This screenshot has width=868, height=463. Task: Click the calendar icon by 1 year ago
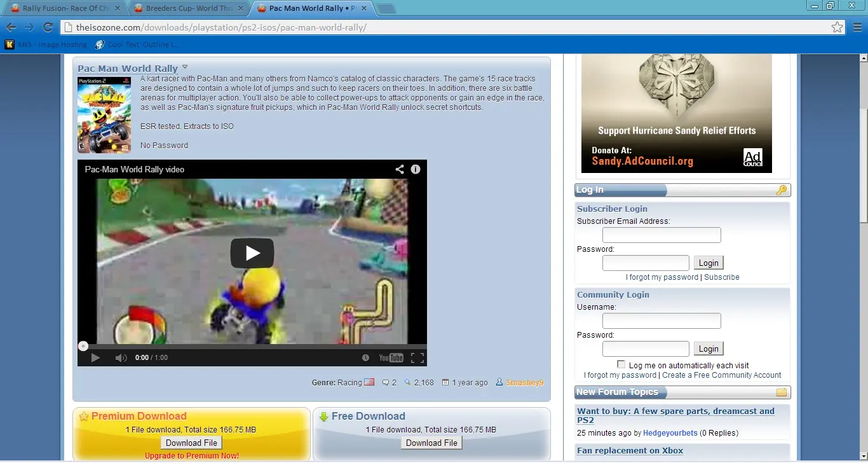[x=445, y=382]
